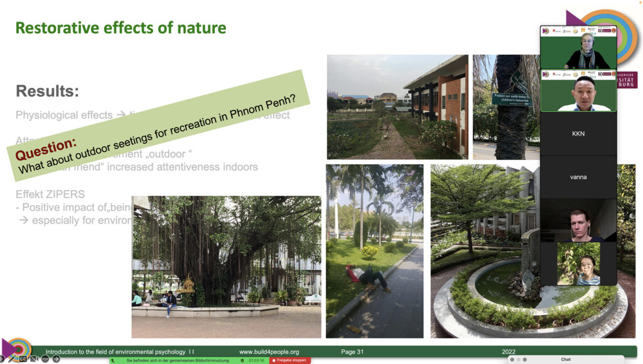Viewport: 643px width, 364px height.
Task: Click the www.build4people.org link in footer
Action: click(269, 351)
